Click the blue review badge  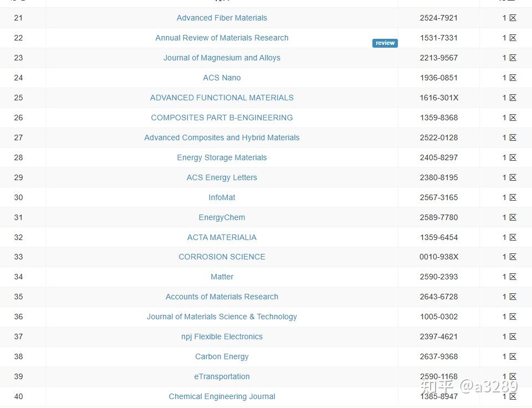pos(385,43)
